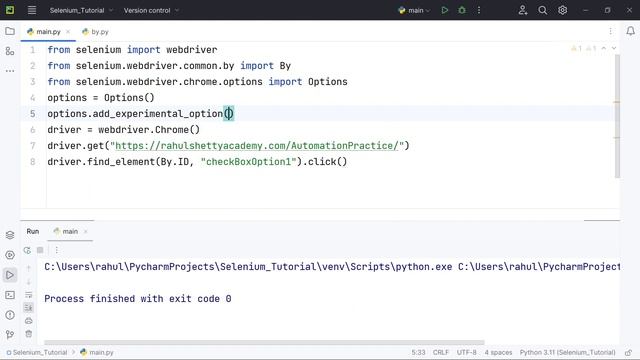Open the Git tool window icon
The width and height of the screenshot is (640, 360).
(x=10, y=335)
